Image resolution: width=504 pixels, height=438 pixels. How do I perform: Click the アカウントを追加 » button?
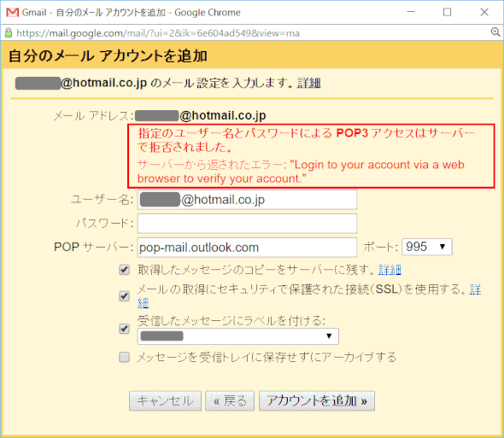coord(317,400)
